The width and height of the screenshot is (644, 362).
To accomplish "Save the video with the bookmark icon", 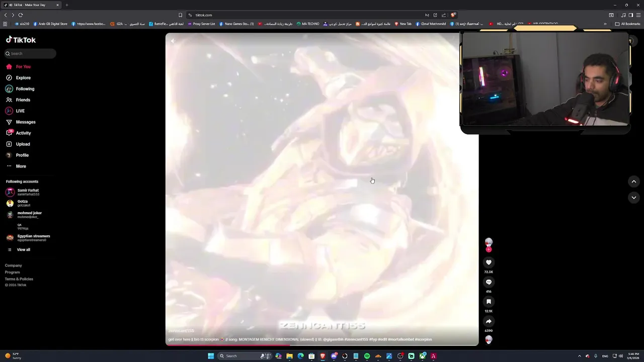I will tap(489, 302).
